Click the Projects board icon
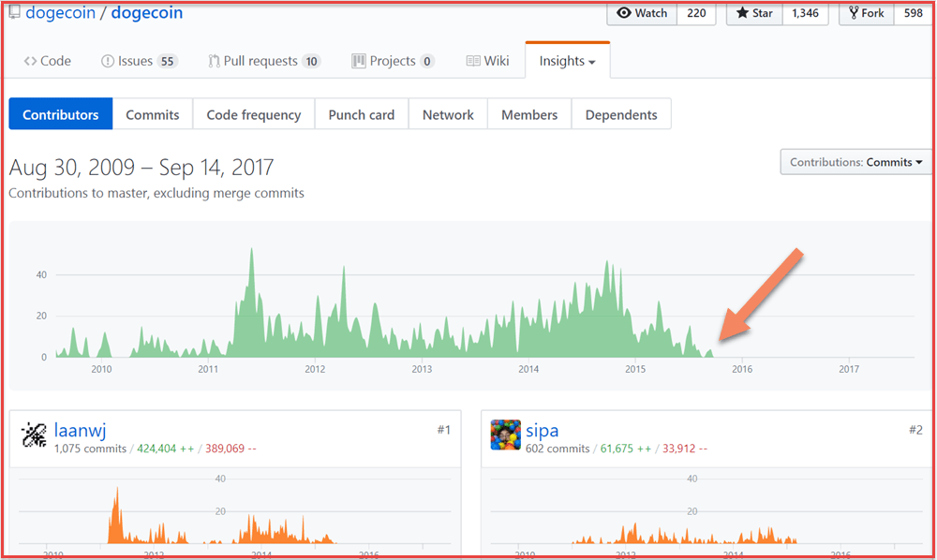This screenshot has height=560, width=937. click(x=359, y=61)
